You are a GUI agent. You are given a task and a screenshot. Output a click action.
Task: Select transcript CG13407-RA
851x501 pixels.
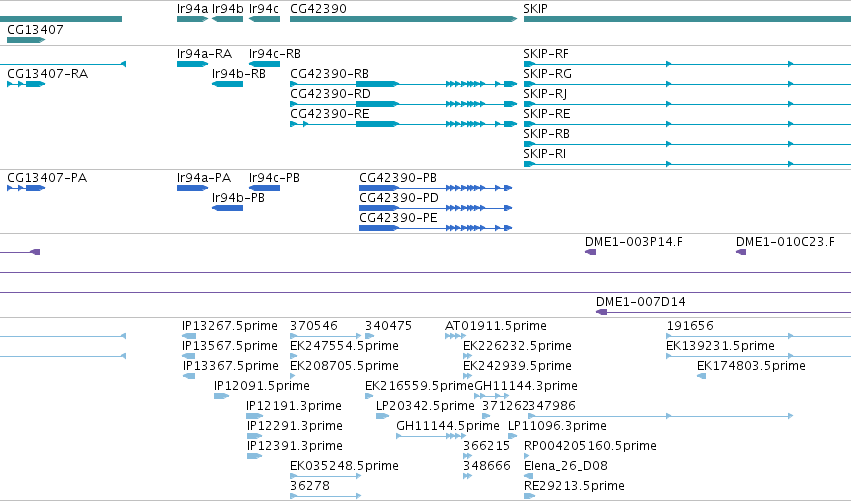coord(26,84)
